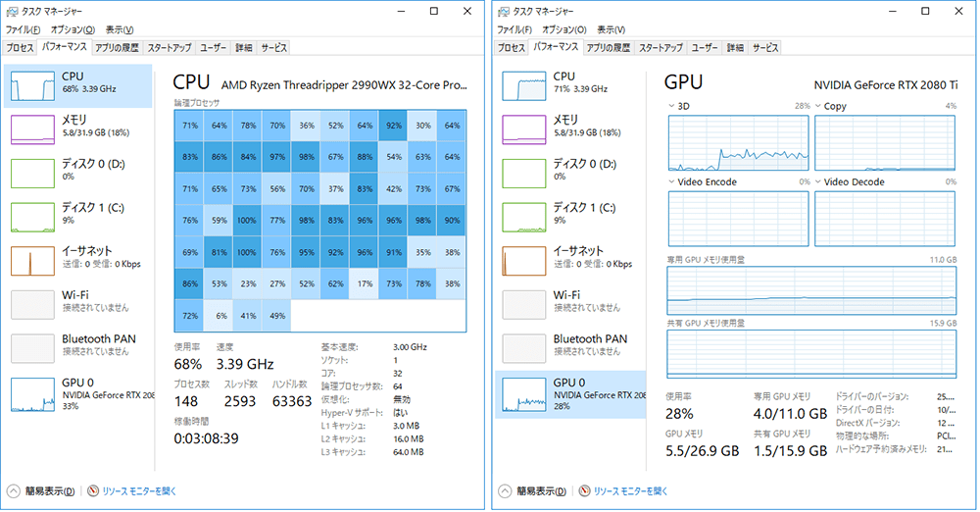Click the resource monitor icon in right window
This screenshot has width=980, height=512.
pos(584,490)
